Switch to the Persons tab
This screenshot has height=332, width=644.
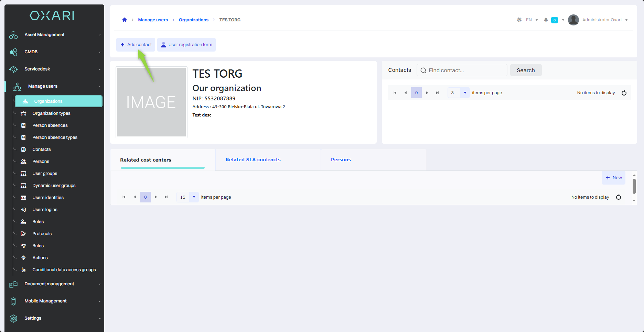tap(341, 160)
